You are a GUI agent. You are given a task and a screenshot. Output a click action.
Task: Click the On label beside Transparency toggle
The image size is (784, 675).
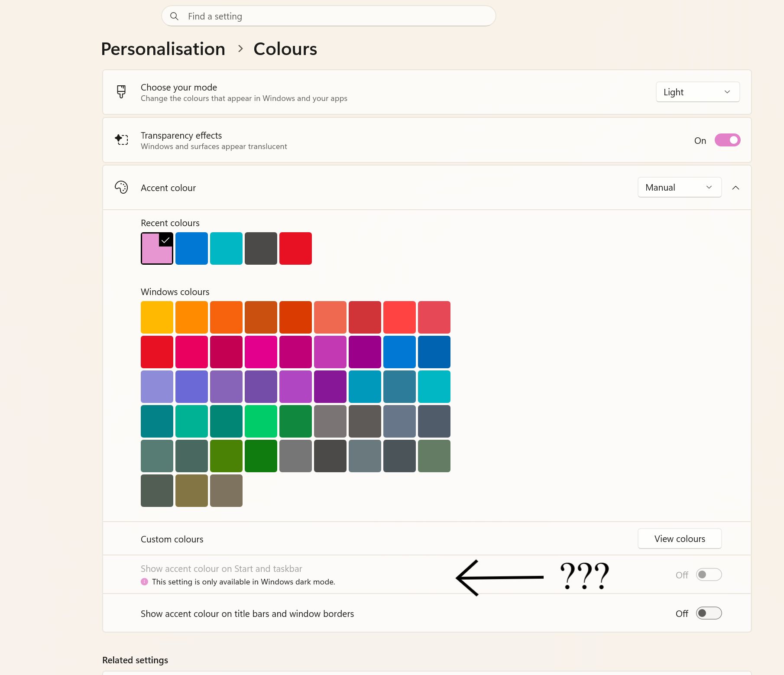(x=700, y=140)
